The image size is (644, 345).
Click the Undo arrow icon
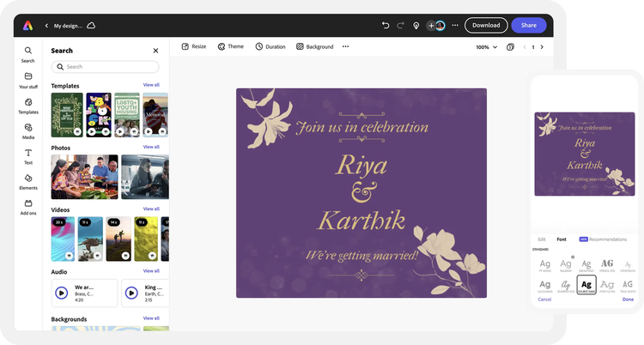pyautogui.click(x=386, y=26)
